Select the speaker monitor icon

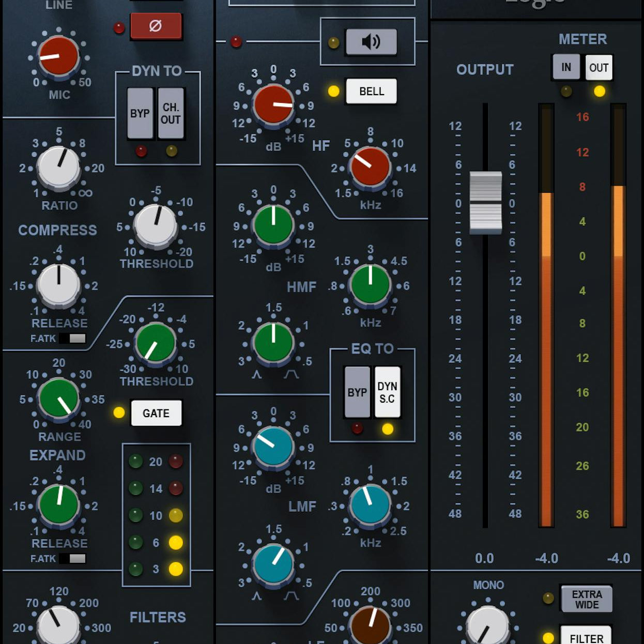[371, 42]
